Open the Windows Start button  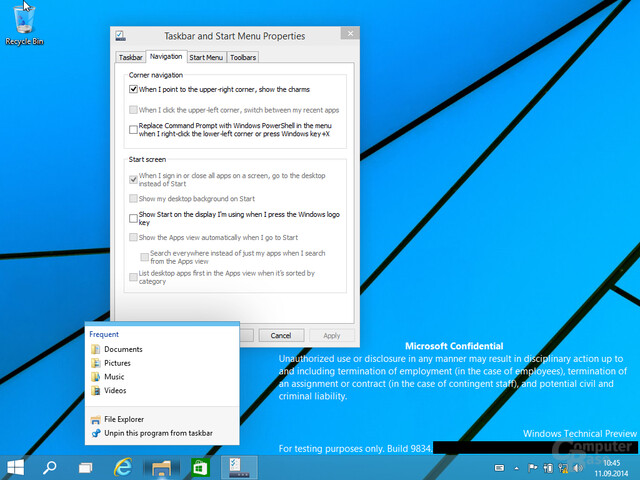tap(16, 467)
